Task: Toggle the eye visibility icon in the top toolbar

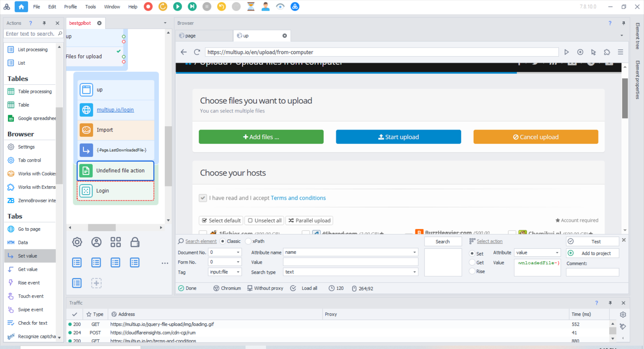Action: (280, 7)
